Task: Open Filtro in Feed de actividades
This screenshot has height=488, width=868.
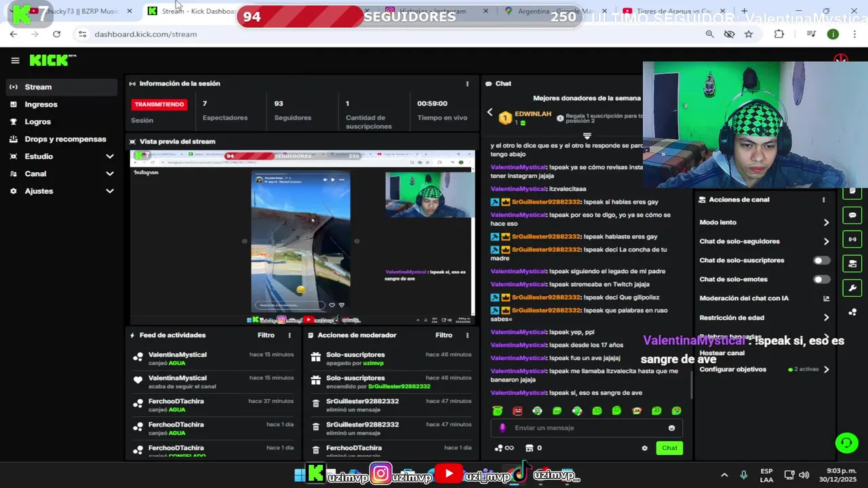Action: click(x=266, y=335)
